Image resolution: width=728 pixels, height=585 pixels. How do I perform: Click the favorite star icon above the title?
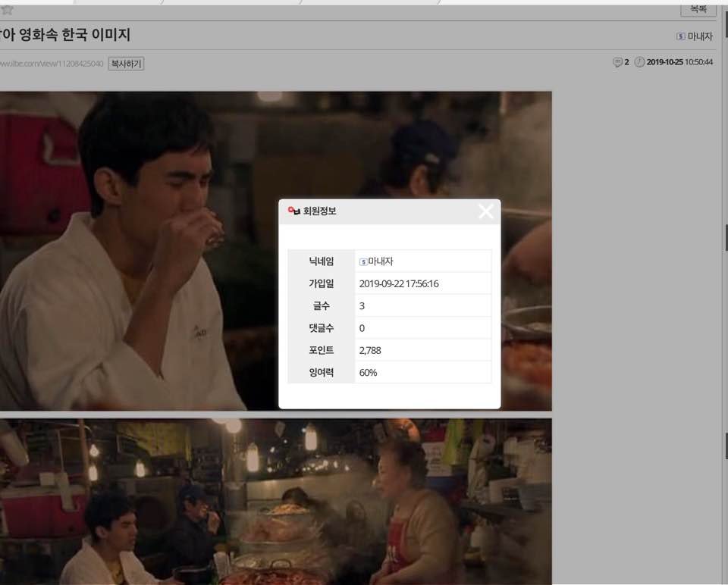[7, 10]
